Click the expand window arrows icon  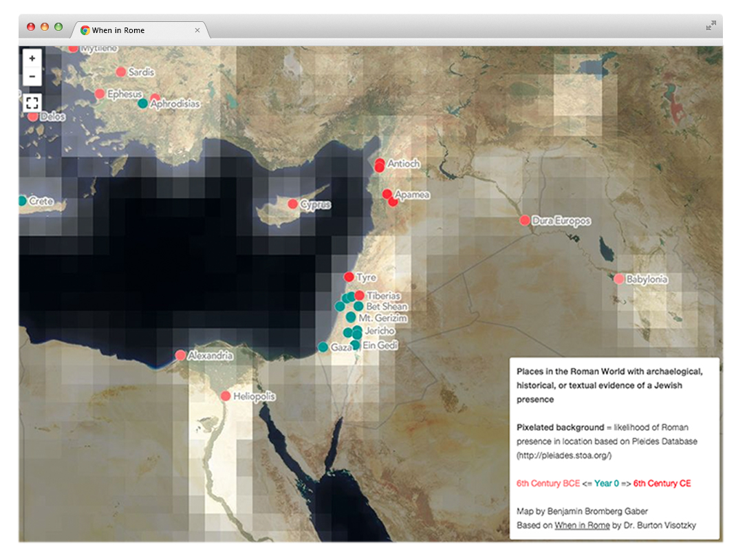coord(711,26)
